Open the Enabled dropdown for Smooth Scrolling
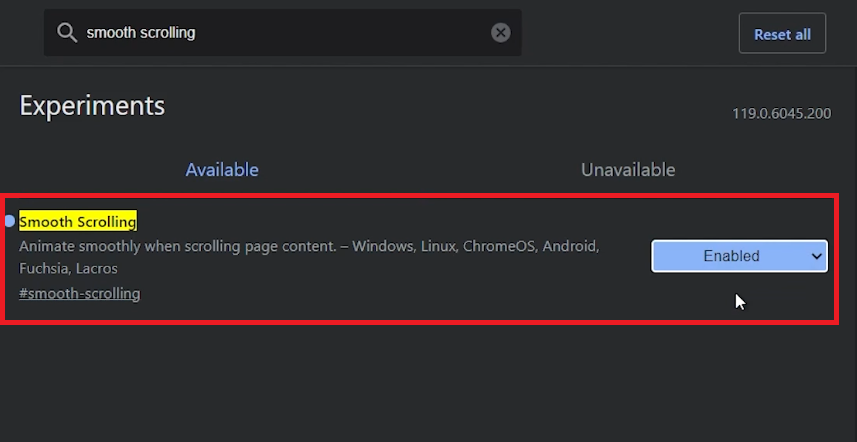857x442 pixels. [x=738, y=256]
